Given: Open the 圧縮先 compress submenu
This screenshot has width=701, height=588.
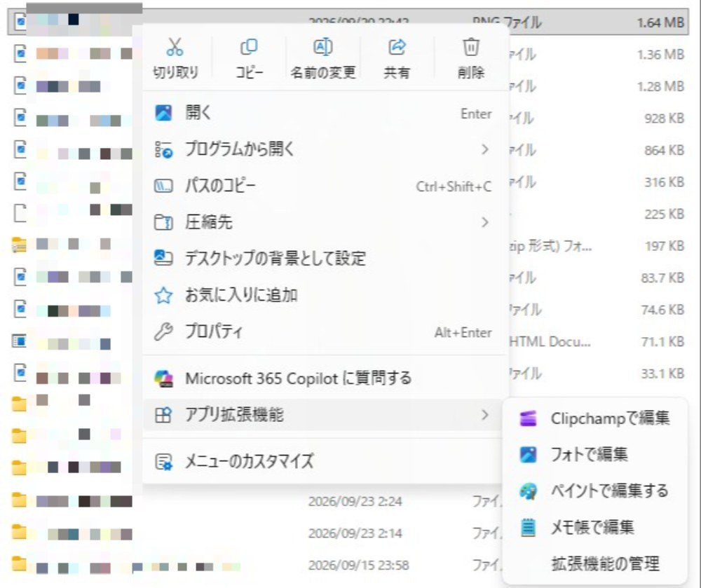Looking at the screenshot, I should pos(325,222).
